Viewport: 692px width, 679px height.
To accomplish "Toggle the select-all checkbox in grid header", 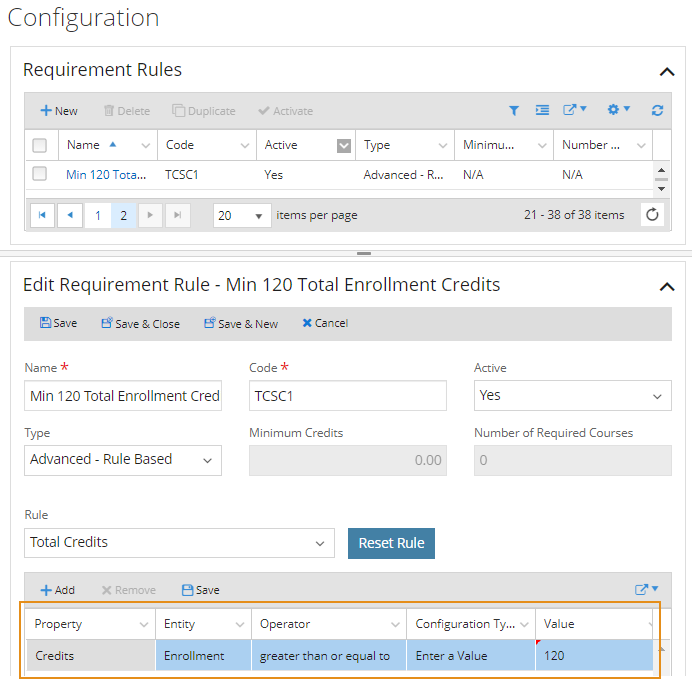I will (40, 145).
